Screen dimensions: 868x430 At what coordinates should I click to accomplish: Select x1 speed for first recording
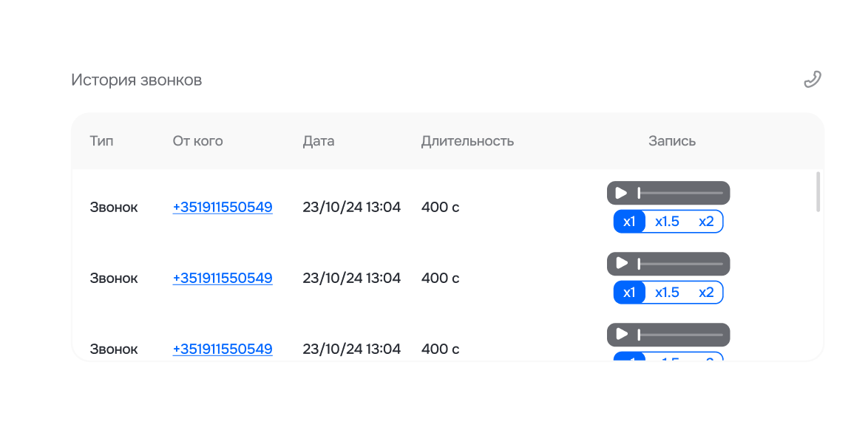(629, 222)
